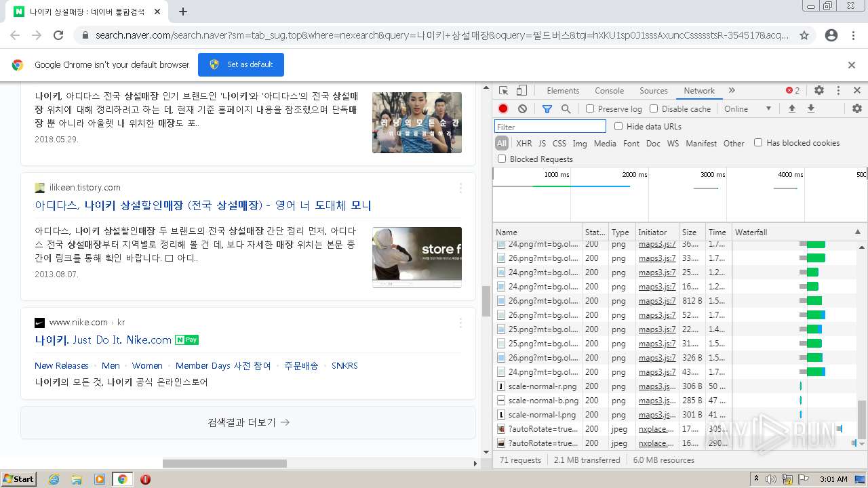This screenshot has height=488, width=868.
Task: Click the volume speaker tray icon
Action: [x=771, y=479]
